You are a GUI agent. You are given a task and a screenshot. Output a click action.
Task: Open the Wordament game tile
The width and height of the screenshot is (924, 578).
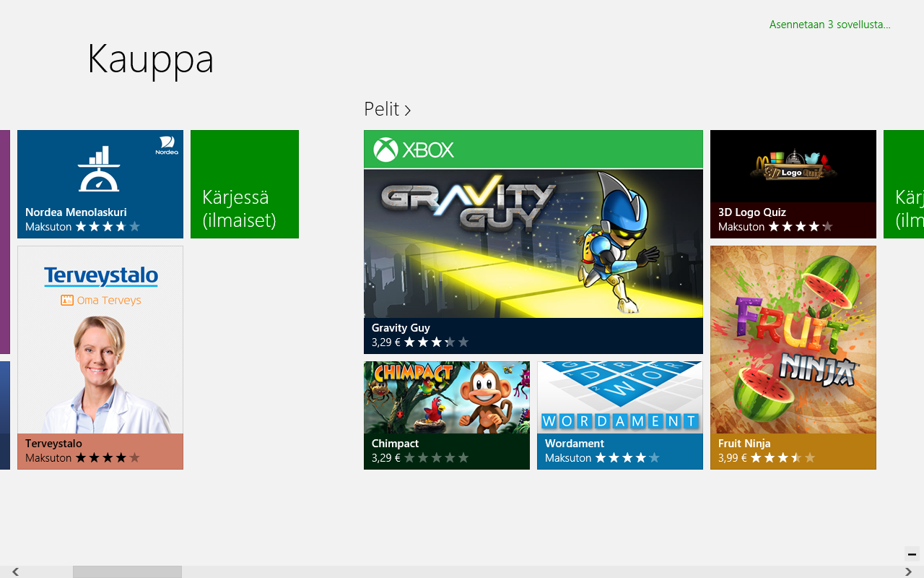[620, 415]
